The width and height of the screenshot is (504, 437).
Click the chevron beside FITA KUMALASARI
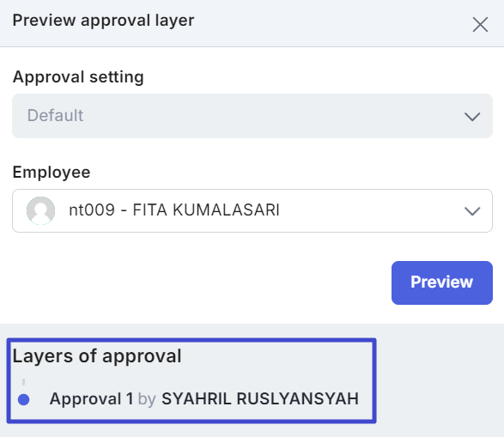point(472,211)
